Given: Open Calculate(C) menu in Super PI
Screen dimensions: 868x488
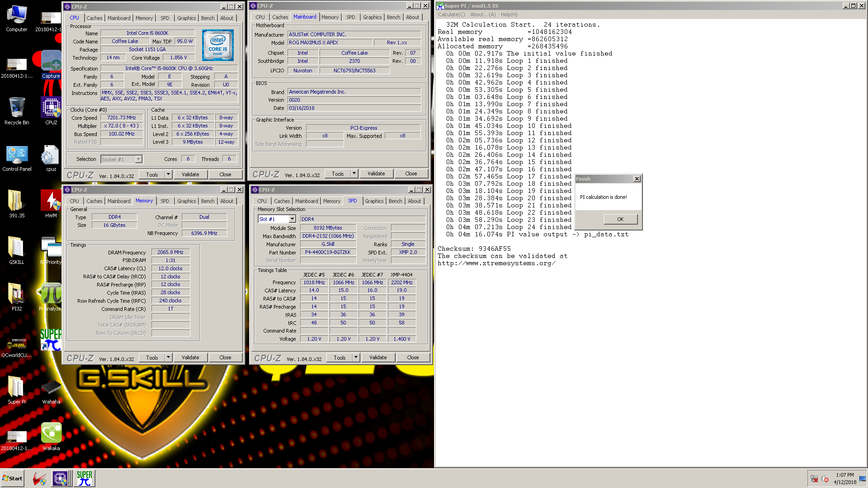Looking at the screenshot, I should (x=451, y=14).
